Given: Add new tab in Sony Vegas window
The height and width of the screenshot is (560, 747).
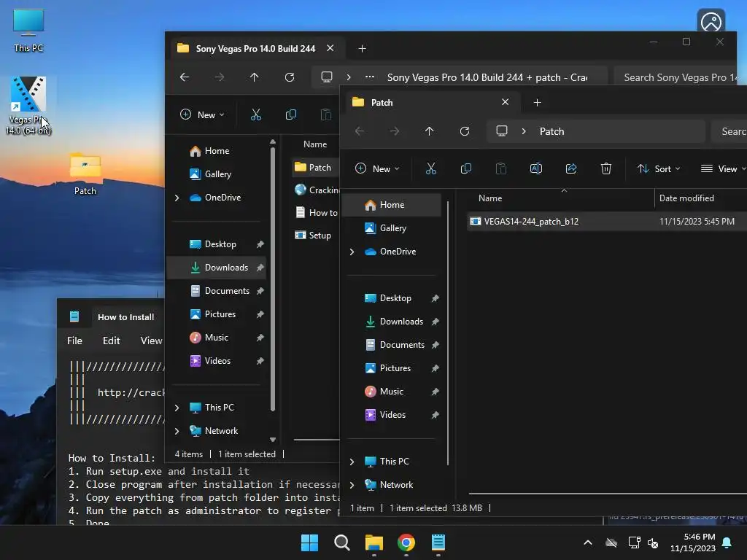Looking at the screenshot, I should point(362,49).
